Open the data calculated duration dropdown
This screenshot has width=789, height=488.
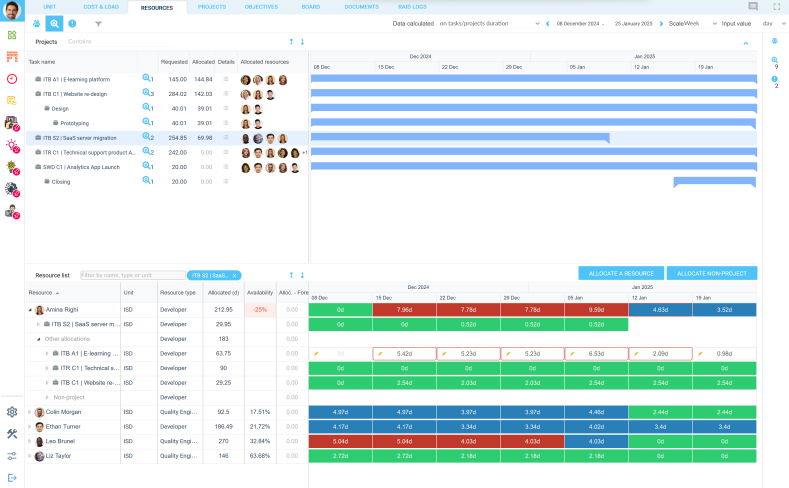tap(537, 23)
